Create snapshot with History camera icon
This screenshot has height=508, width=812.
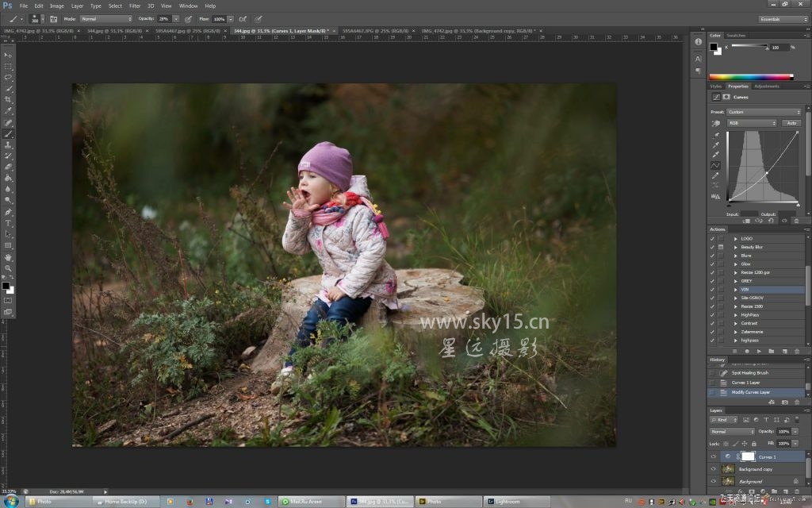[784, 402]
